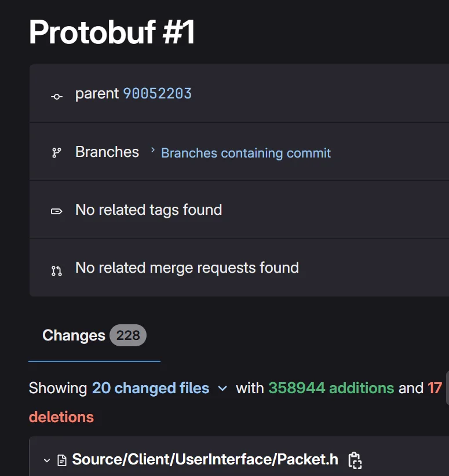Click the Protobuf #1 commit title
Screen dimensions: 449x476
pos(112,32)
